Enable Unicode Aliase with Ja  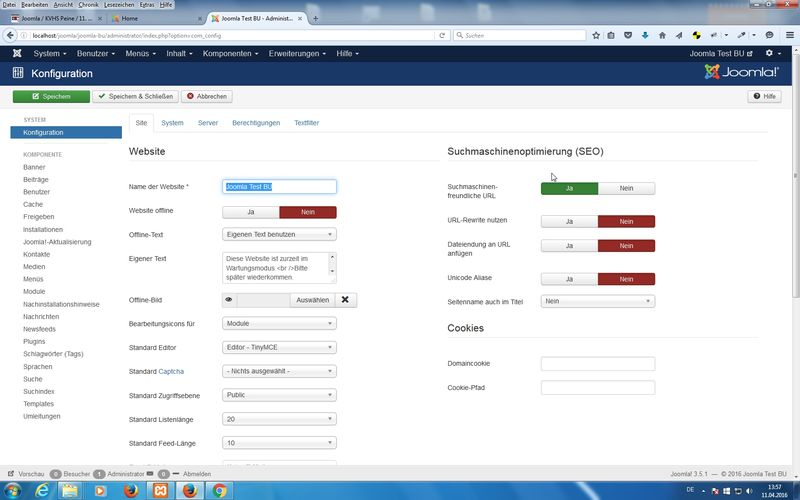pos(569,279)
